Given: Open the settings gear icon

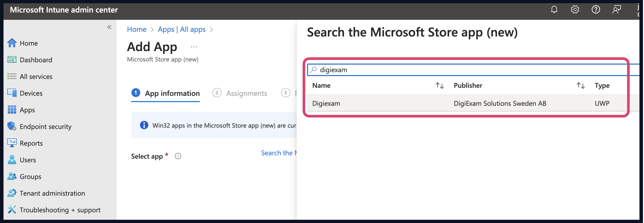Looking at the screenshot, I should (575, 10).
